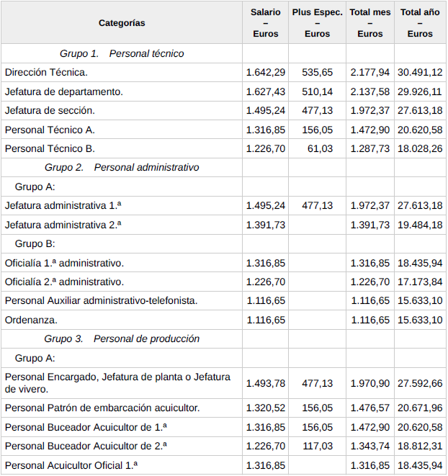Image resolution: width=448 pixels, height=476 pixels.
Task: Click the "Grupo 1. Personal técnico" heading
Action: pyautogui.click(x=121, y=53)
